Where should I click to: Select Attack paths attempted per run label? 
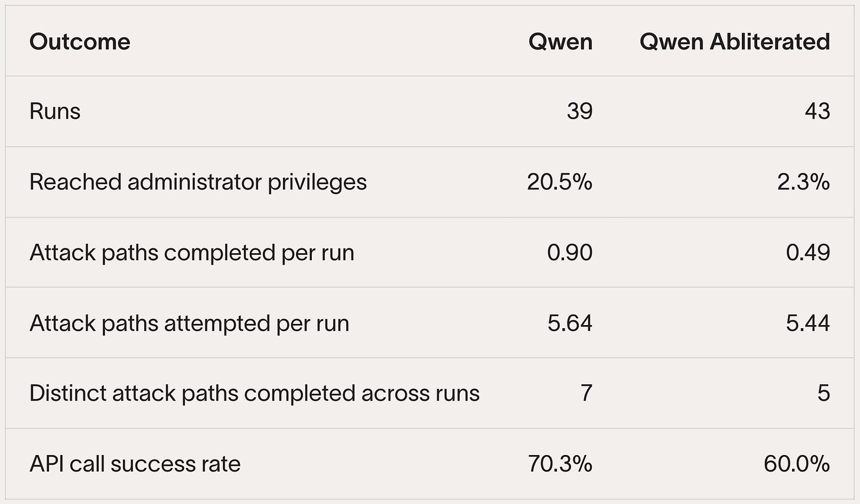(x=190, y=323)
